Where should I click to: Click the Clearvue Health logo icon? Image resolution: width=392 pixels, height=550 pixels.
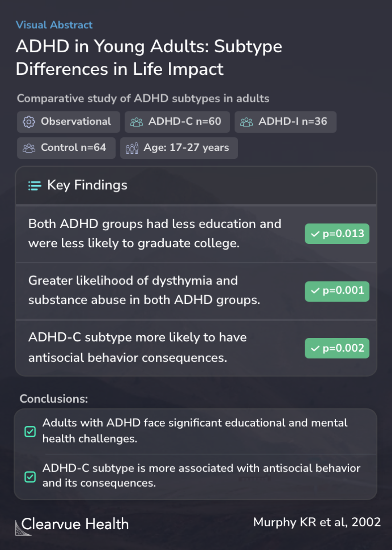pos(23,528)
